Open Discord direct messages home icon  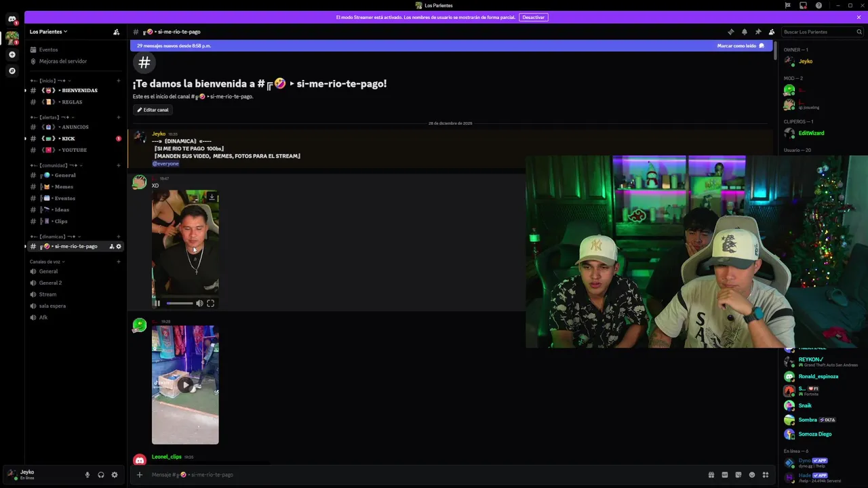12,20
